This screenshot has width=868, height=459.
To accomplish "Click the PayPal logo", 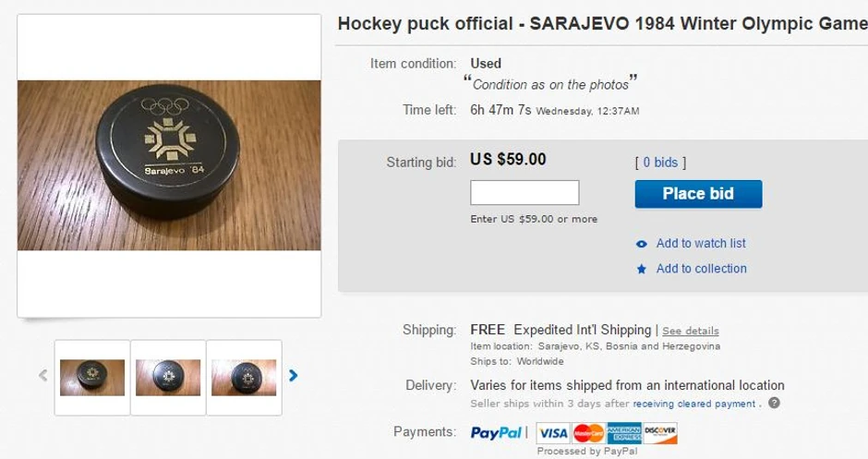I will click(497, 432).
